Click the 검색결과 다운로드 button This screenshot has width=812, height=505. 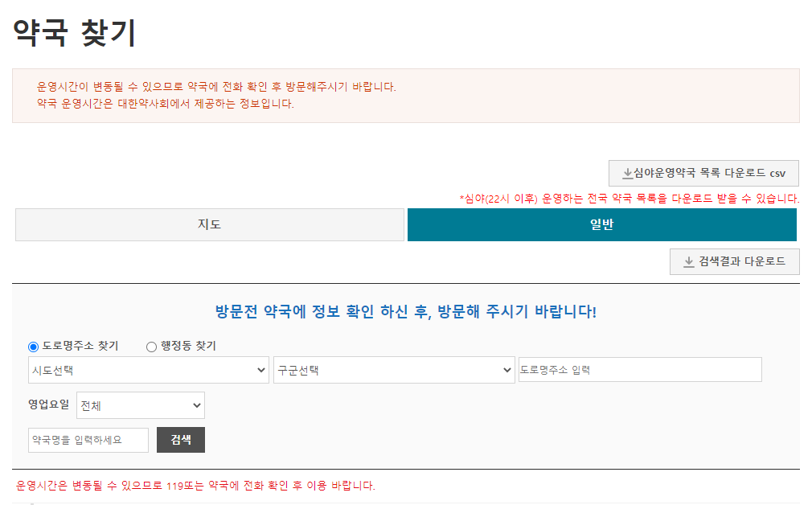pos(734,261)
